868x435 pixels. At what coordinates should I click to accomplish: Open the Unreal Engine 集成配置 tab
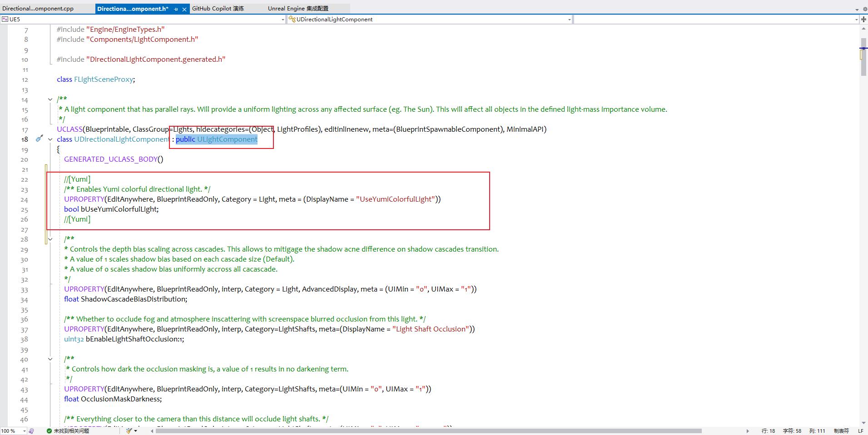tap(298, 8)
